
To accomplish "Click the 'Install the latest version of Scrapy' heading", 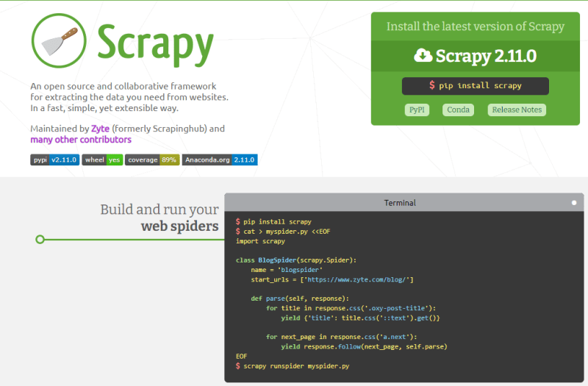I will point(475,26).
